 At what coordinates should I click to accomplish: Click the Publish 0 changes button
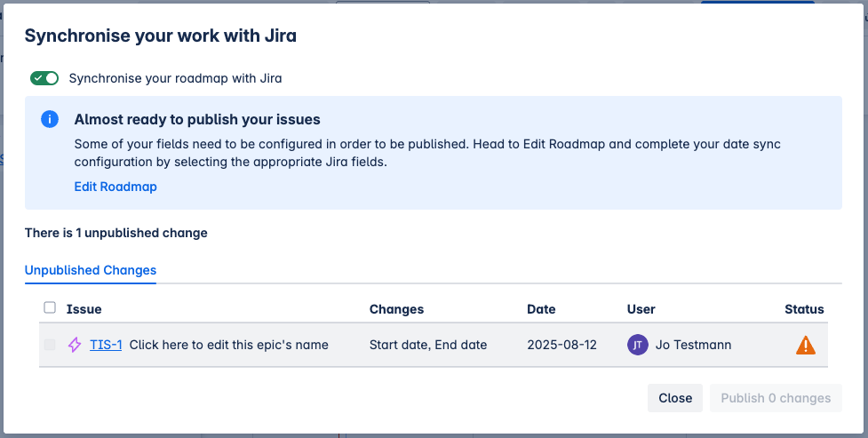pyautogui.click(x=776, y=398)
